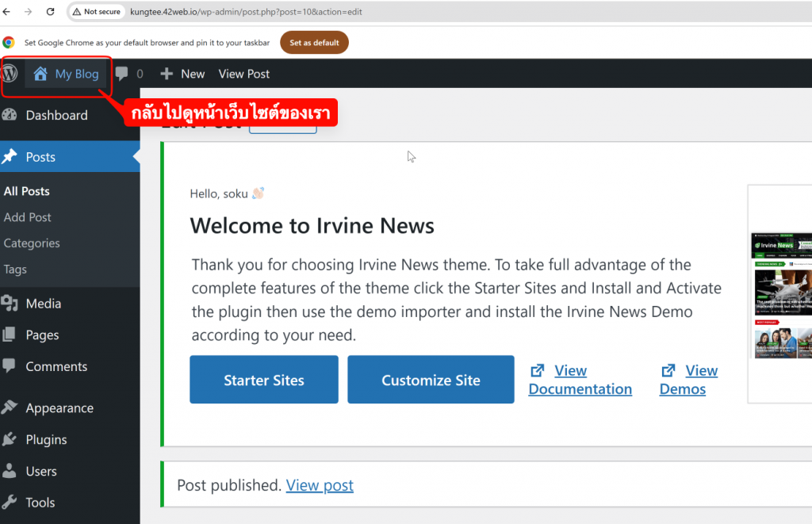The width and height of the screenshot is (812, 524).
Task: Go to the Users menu
Action: pyautogui.click(x=40, y=471)
